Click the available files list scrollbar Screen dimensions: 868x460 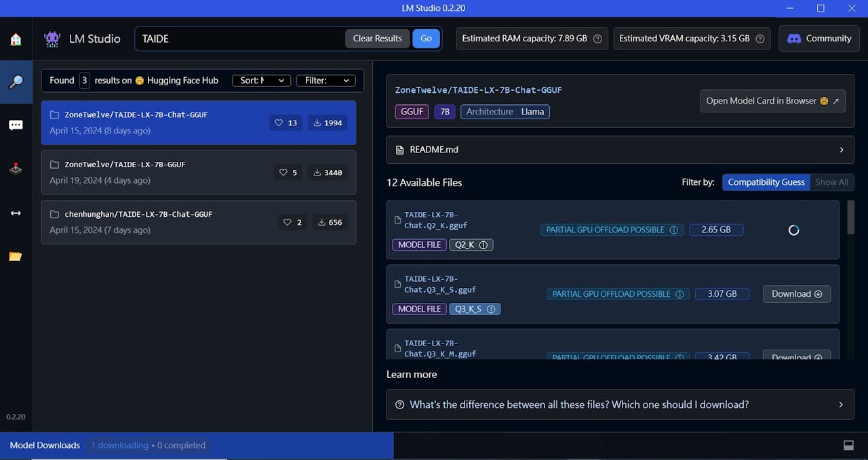pos(851,217)
